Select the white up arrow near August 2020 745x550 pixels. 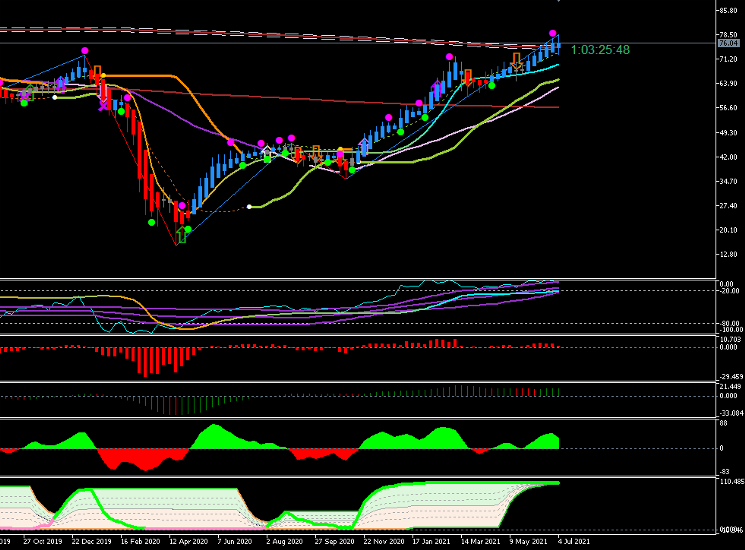[266, 150]
